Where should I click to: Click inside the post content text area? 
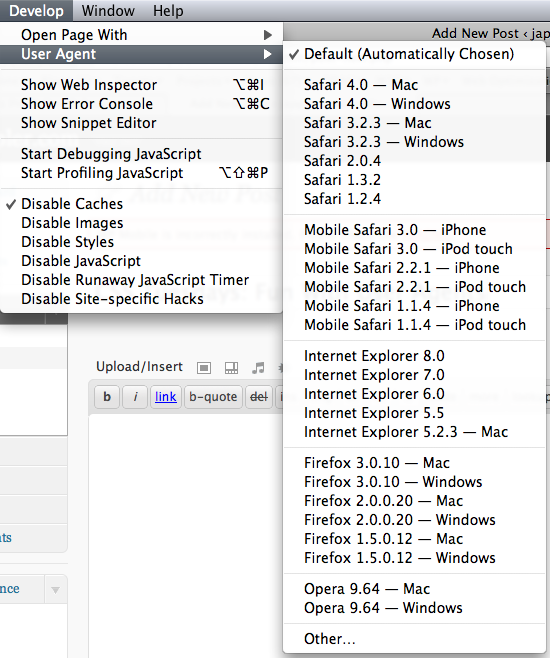186,535
